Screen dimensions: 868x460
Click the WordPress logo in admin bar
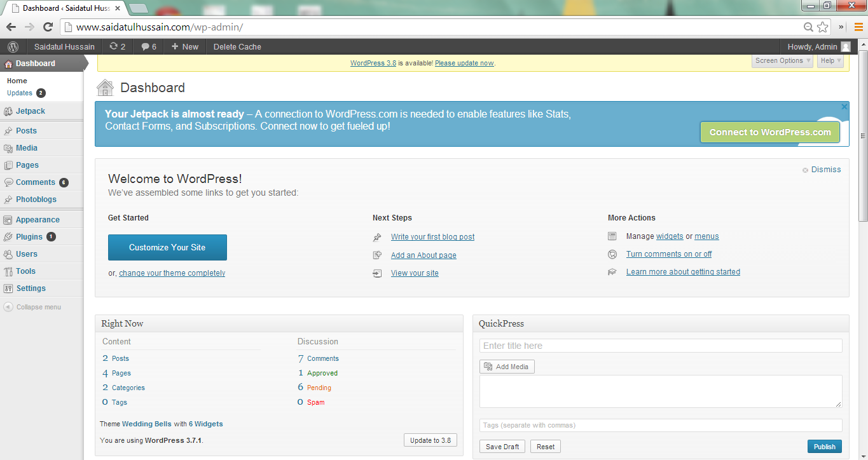point(13,46)
